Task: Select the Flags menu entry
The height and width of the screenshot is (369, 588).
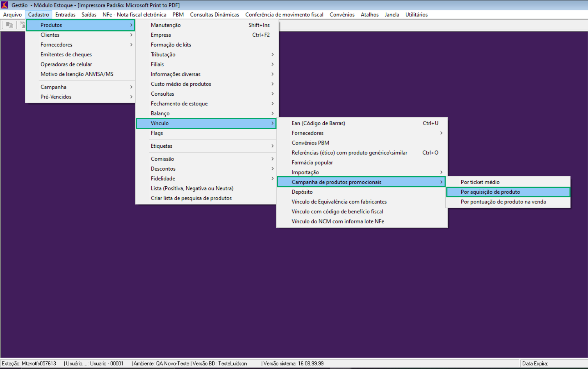Action: click(x=206, y=133)
